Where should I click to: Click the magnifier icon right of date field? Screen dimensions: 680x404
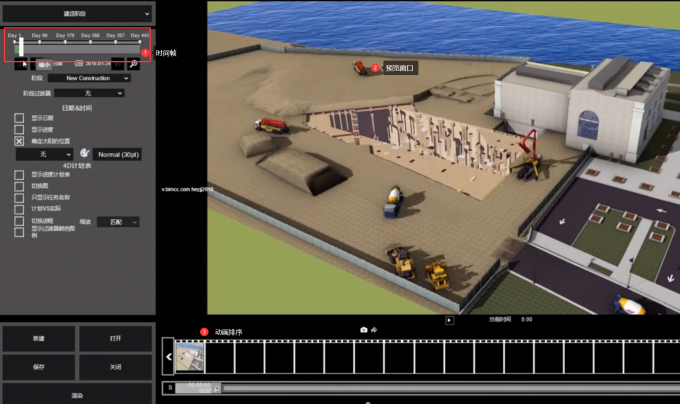pos(133,64)
